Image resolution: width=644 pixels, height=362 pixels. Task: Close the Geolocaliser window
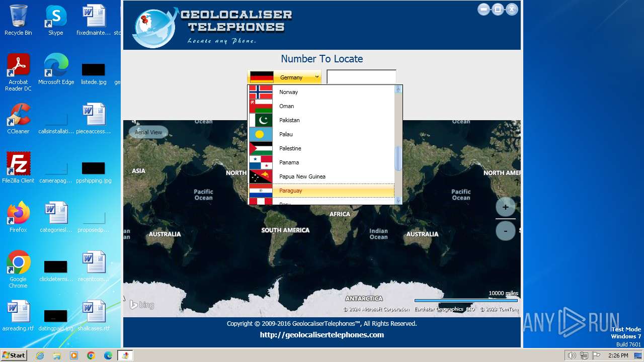pos(512,9)
